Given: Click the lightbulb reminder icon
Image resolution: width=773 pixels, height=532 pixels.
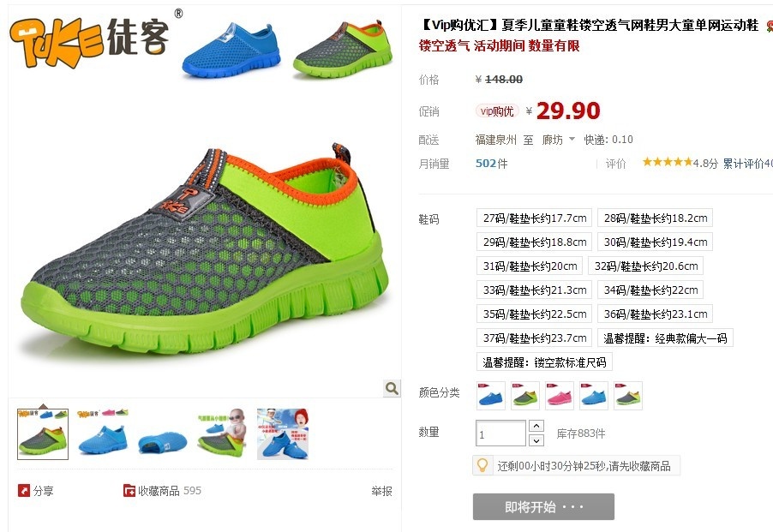Looking at the screenshot, I should tap(482, 465).
